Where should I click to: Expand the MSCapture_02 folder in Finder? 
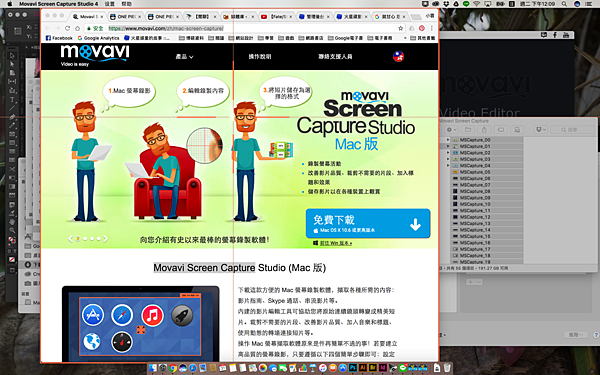point(448,153)
